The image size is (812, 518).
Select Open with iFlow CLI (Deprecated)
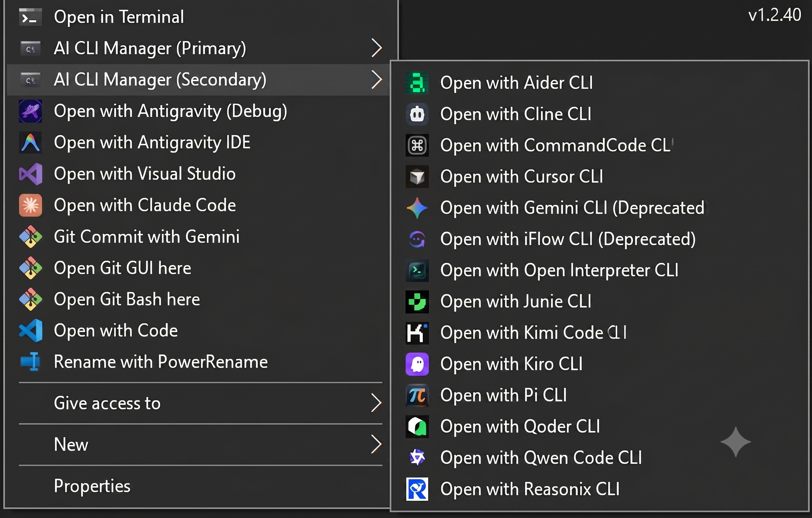click(600, 239)
